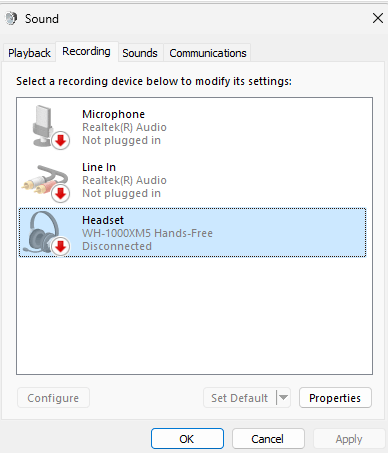Click the Configure button
This screenshot has height=453, width=388.
coord(53,398)
